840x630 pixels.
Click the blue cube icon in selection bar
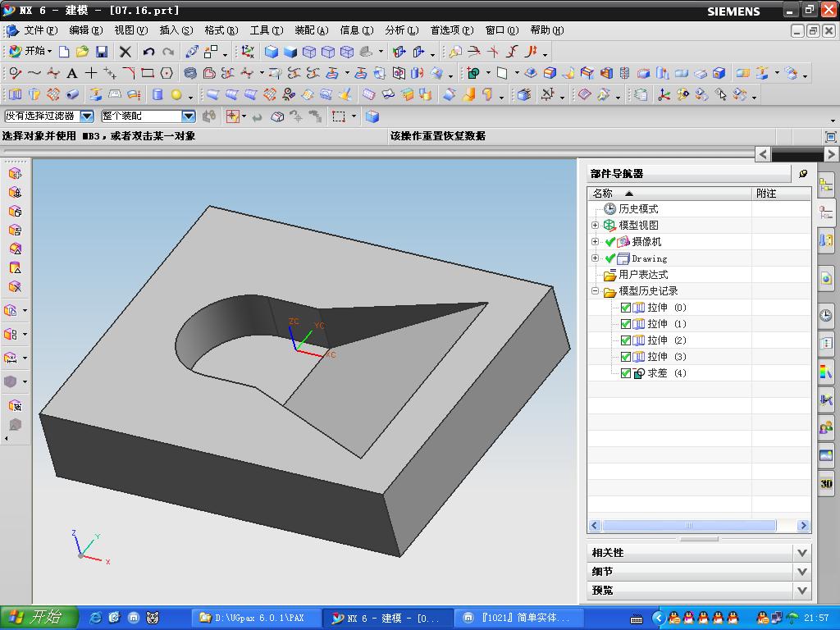click(x=372, y=116)
